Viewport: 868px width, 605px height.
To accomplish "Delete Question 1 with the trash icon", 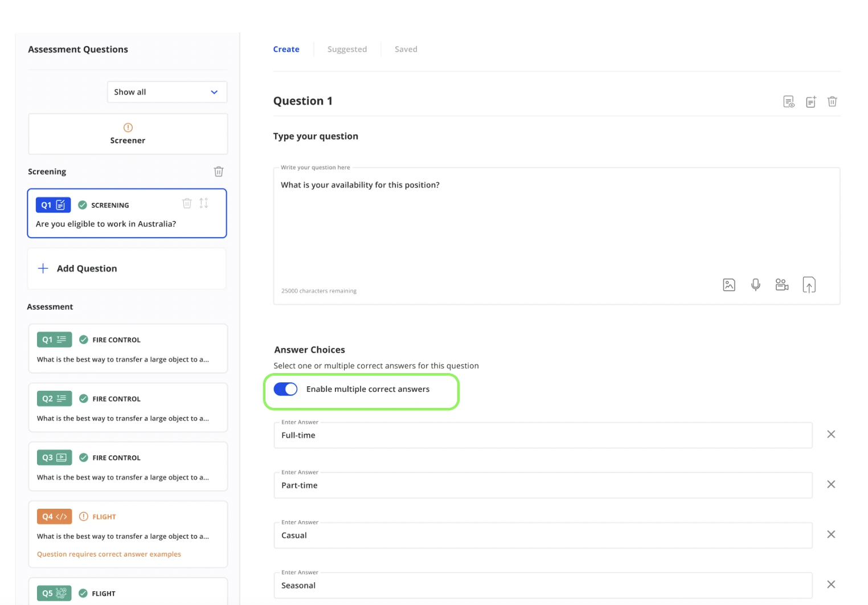I will (x=832, y=101).
